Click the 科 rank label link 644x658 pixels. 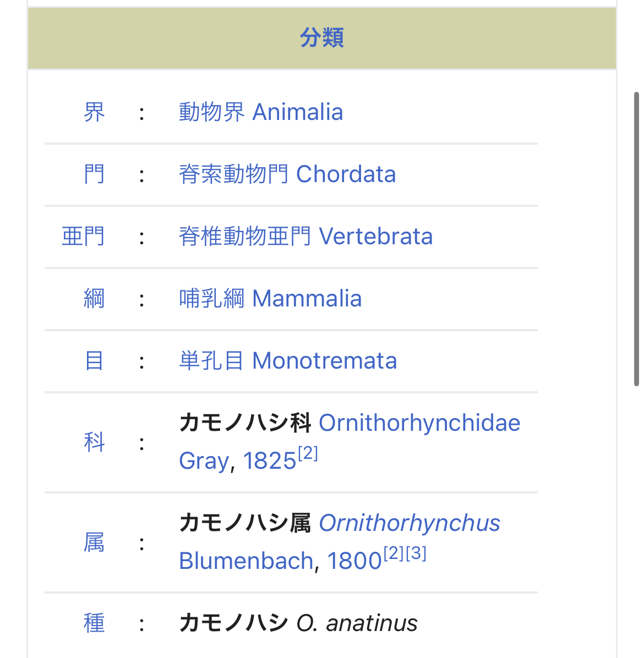pos(94,442)
